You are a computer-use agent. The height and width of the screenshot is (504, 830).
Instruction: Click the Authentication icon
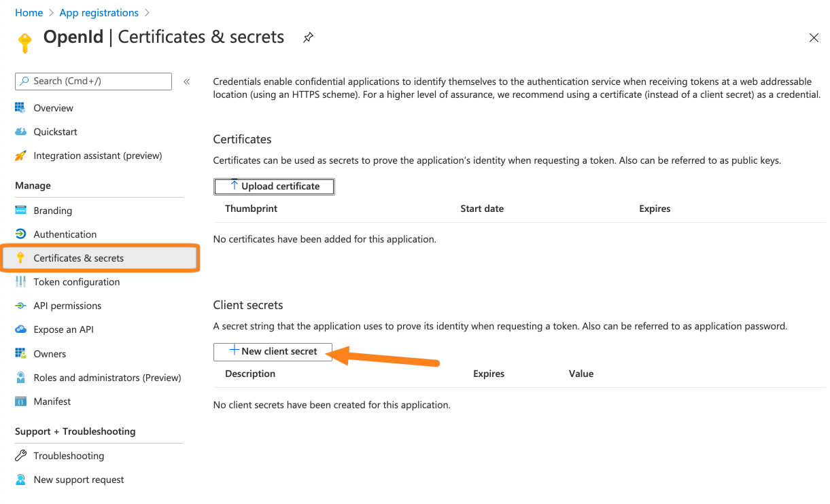(20, 234)
